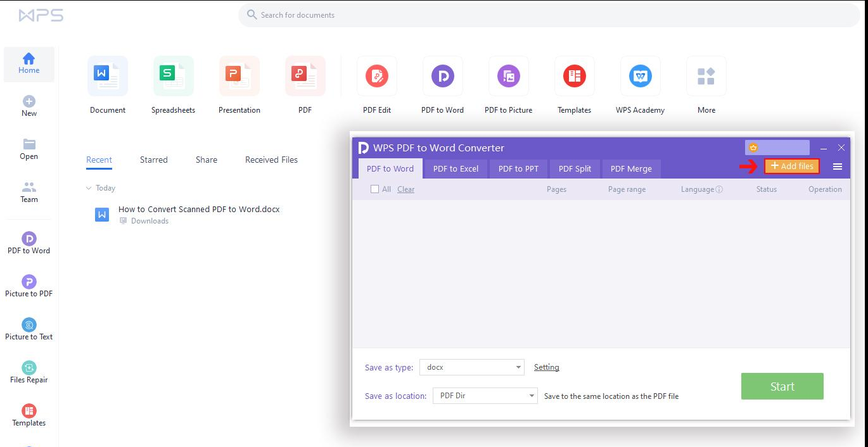Screen dimensions: 868x447
Task: Switch to the PDF Merge tab
Action: (631, 168)
